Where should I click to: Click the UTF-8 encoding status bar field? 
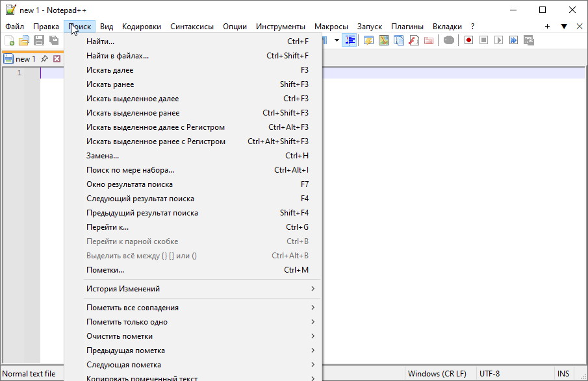click(x=515, y=373)
